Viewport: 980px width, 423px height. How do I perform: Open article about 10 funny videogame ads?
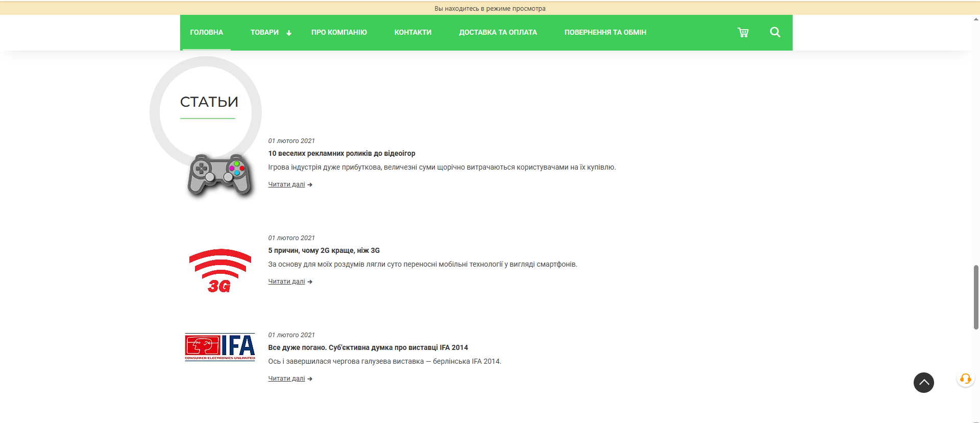341,153
